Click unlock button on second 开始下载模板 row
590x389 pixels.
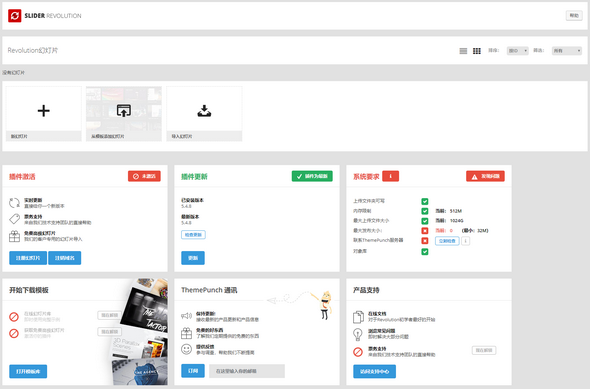[x=109, y=331]
